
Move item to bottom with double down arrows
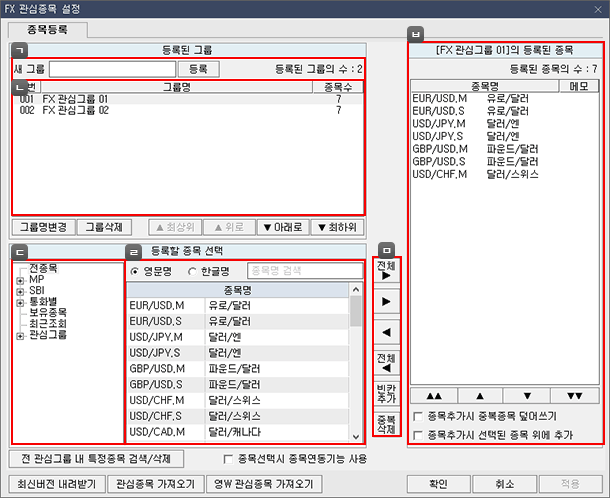point(575,396)
